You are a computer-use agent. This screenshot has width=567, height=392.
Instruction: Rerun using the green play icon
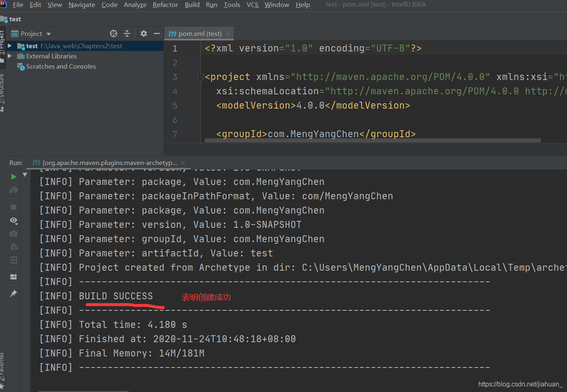(13, 177)
